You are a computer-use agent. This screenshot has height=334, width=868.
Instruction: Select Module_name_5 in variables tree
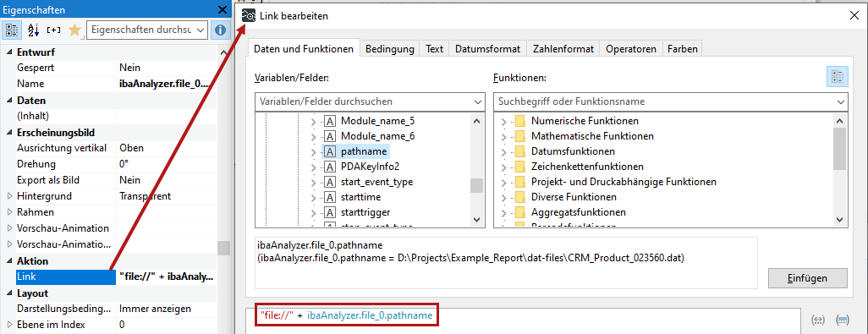click(377, 121)
